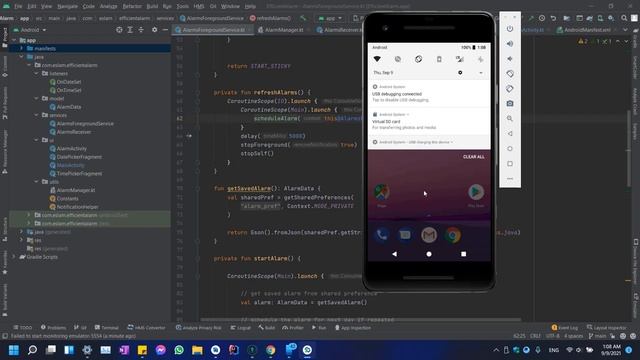Toggle auto-rotate quick settings tile
This screenshot has height=360, width=640.
click(418, 59)
